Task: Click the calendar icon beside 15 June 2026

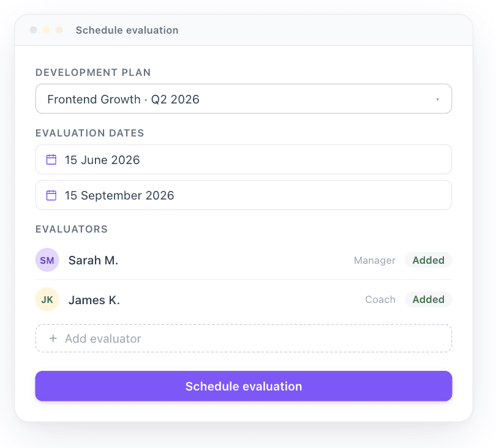Action: [51, 160]
